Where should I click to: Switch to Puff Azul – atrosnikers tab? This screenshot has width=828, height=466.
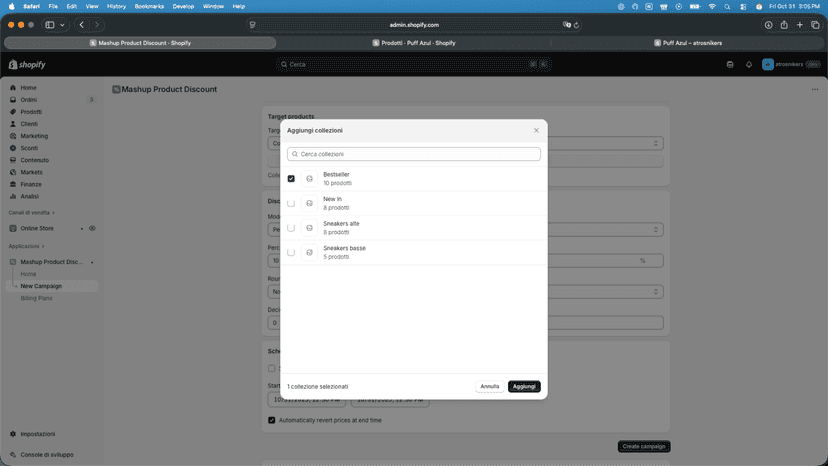click(688, 43)
